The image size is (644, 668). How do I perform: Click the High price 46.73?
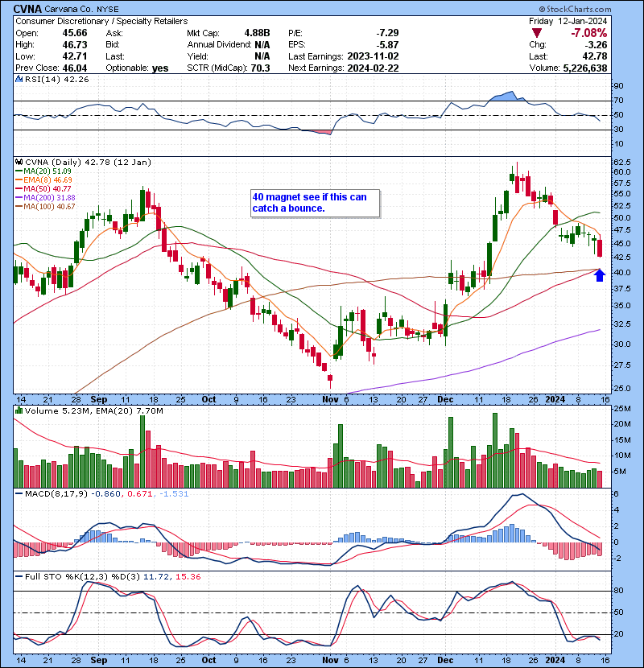[75, 45]
